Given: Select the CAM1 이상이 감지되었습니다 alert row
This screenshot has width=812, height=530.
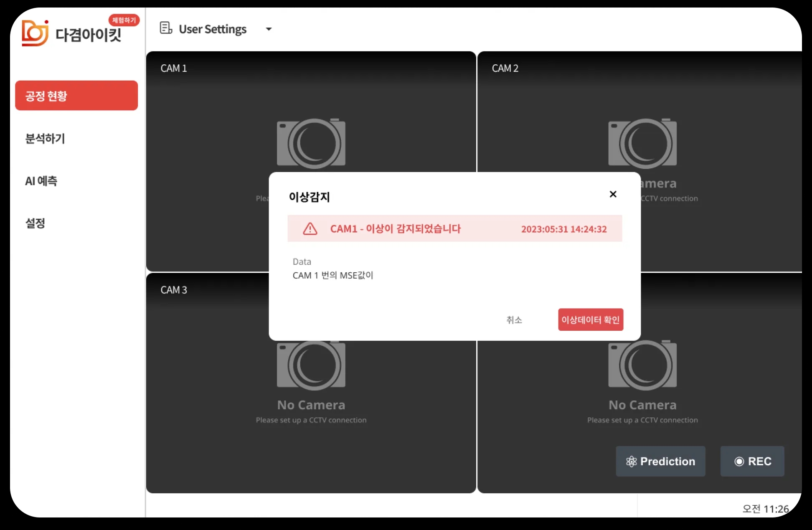Looking at the screenshot, I should click(x=455, y=228).
